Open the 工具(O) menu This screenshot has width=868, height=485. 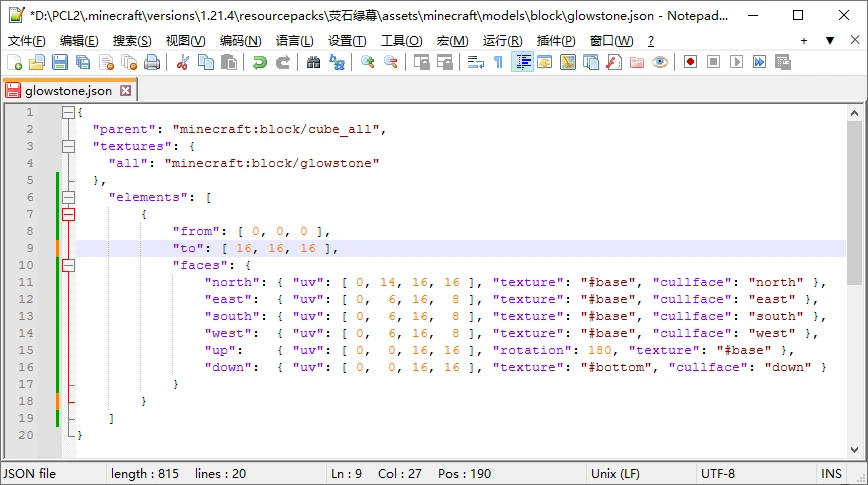coord(401,40)
